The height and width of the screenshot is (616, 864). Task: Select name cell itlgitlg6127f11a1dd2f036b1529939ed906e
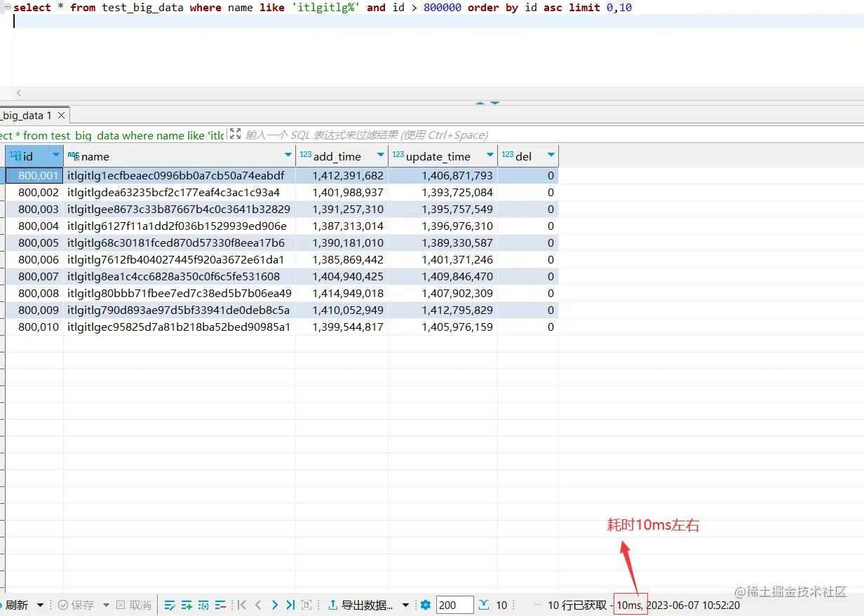(x=180, y=226)
